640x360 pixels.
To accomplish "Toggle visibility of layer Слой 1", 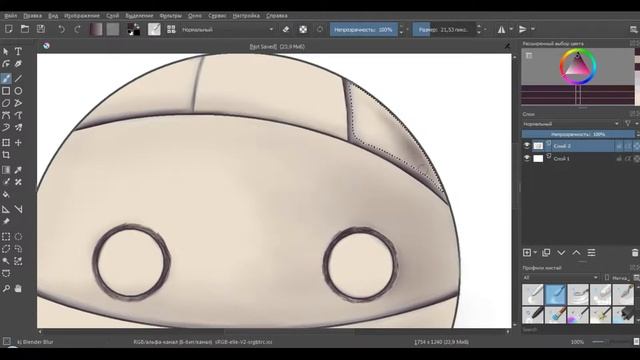I will click(x=527, y=158).
